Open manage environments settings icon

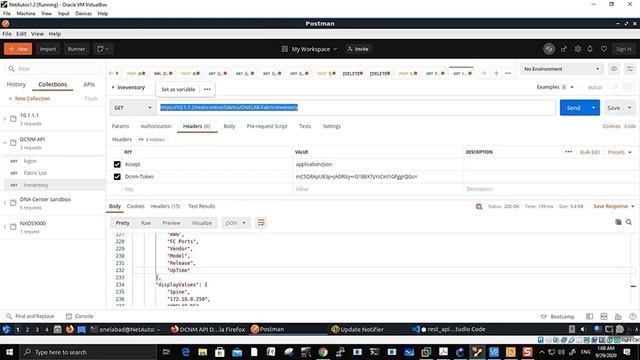tap(630, 69)
